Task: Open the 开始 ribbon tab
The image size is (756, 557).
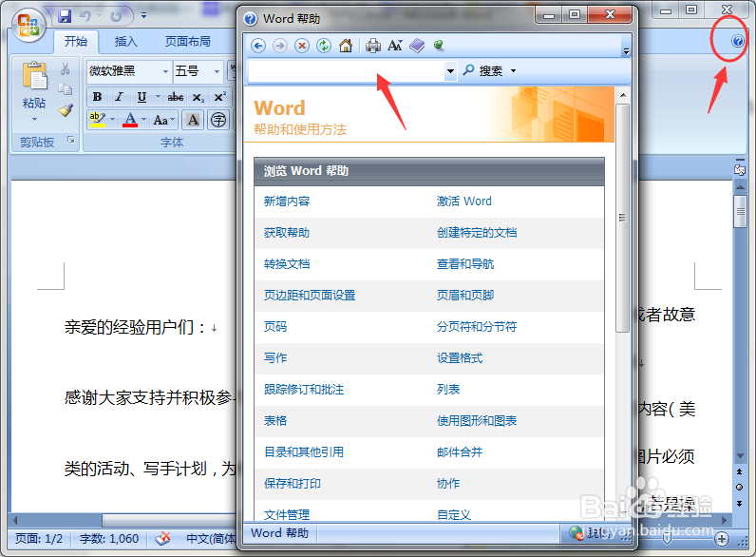Action: pos(76,42)
